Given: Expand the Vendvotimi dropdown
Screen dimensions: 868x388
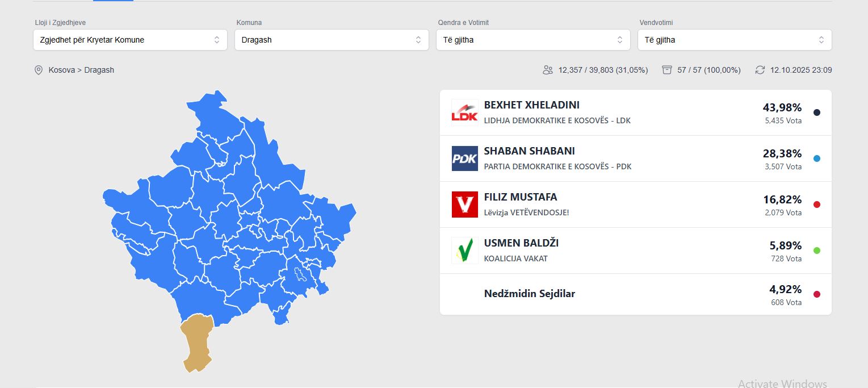Looking at the screenshot, I should click(x=735, y=40).
